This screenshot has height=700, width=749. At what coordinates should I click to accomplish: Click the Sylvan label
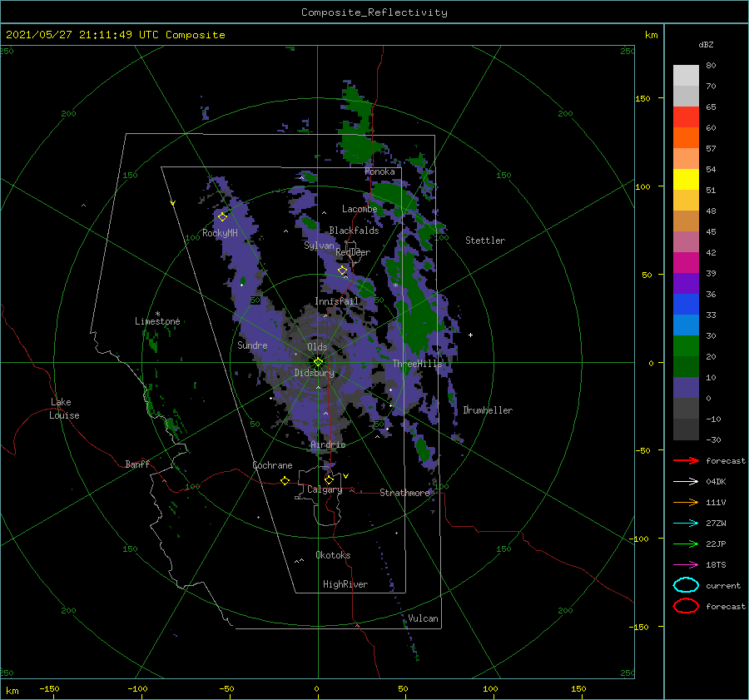coord(319,246)
